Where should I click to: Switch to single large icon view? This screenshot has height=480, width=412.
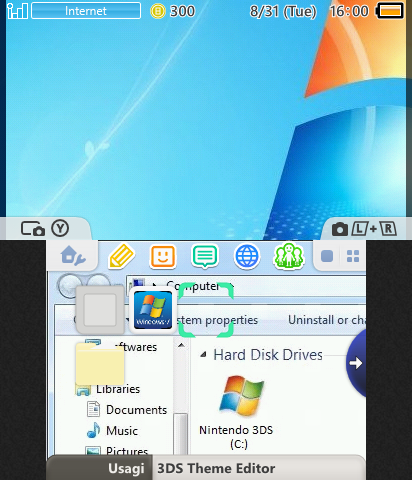(327, 256)
